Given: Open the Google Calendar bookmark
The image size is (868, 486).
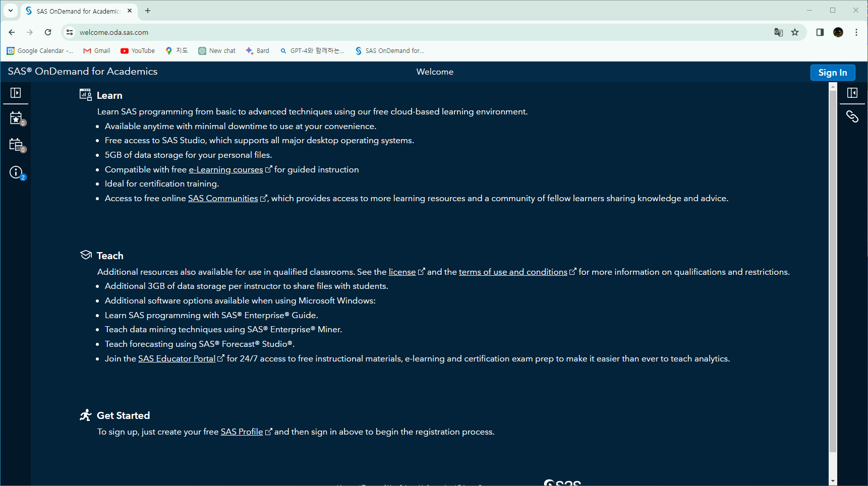Looking at the screenshot, I should pos(40,51).
